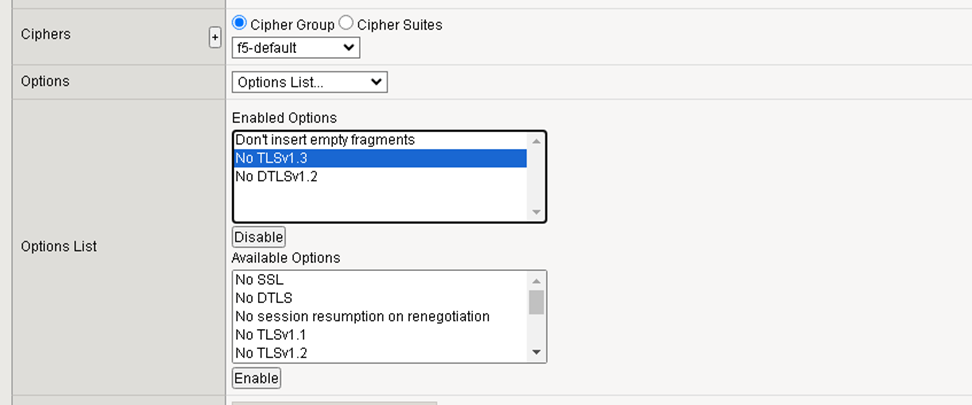The height and width of the screenshot is (405, 972).
Task: Click the Disable button
Action: pyautogui.click(x=259, y=237)
